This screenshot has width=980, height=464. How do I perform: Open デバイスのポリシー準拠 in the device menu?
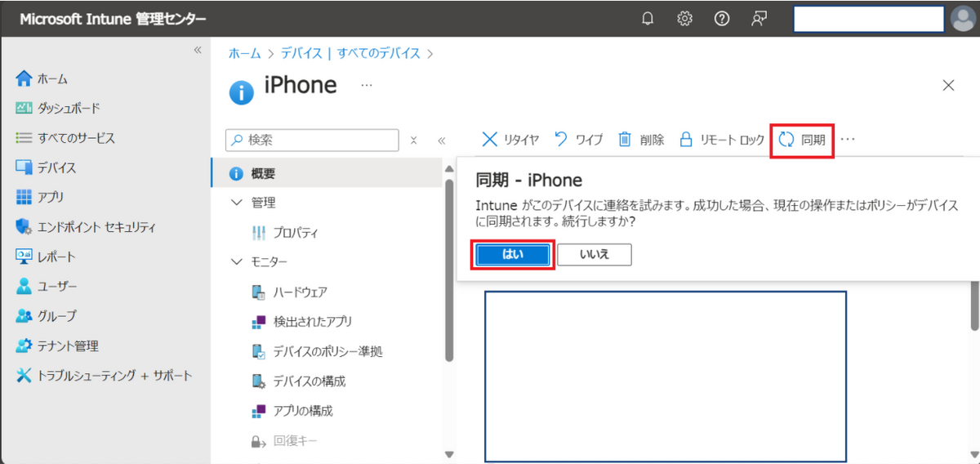click(317, 351)
